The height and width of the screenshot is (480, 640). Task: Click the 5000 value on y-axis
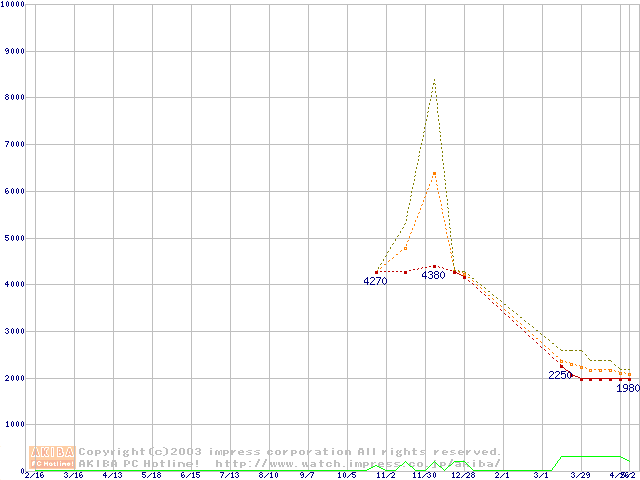click(x=14, y=238)
